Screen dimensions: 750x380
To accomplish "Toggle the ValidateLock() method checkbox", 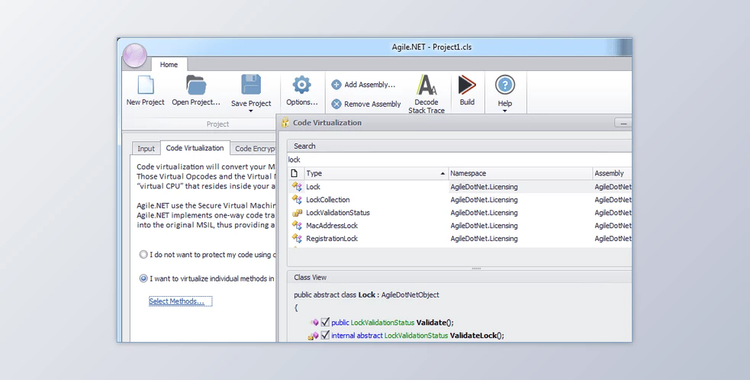I will pyautogui.click(x=325, y=335).
